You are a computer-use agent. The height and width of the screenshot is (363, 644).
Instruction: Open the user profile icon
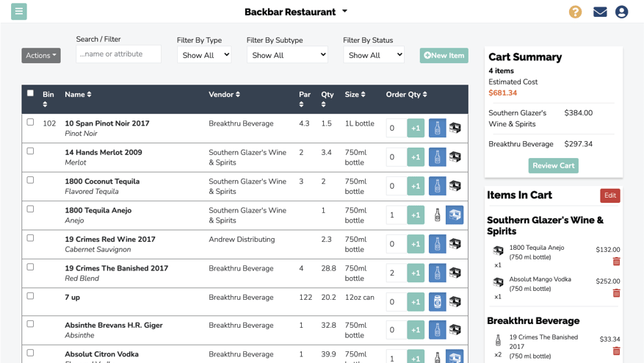tap(621, 12)
